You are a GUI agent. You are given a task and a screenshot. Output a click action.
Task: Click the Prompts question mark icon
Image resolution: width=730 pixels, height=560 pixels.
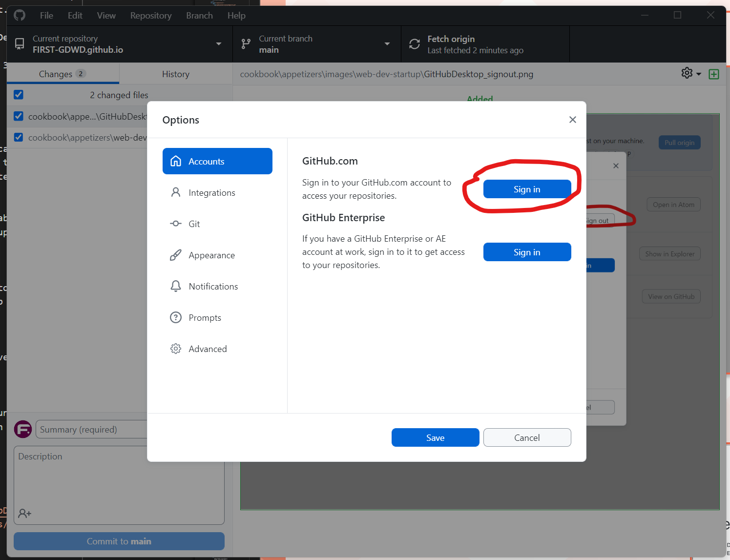click(176, 317)
